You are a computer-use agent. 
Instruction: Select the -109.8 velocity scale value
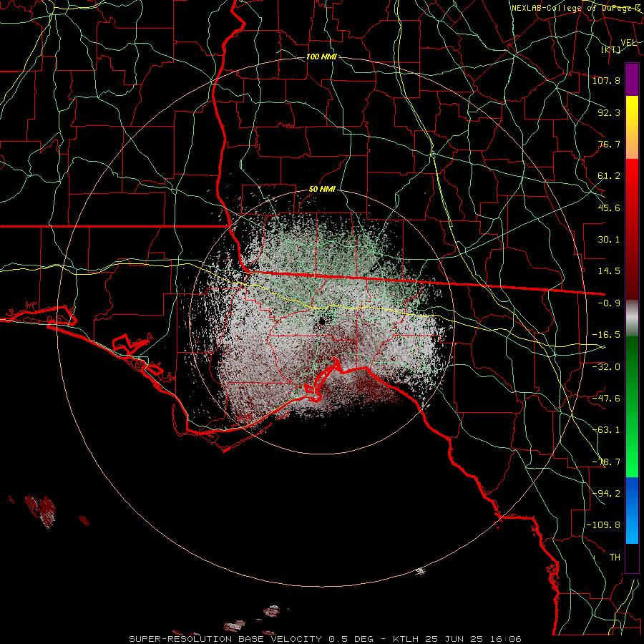(x=603, y=525)
